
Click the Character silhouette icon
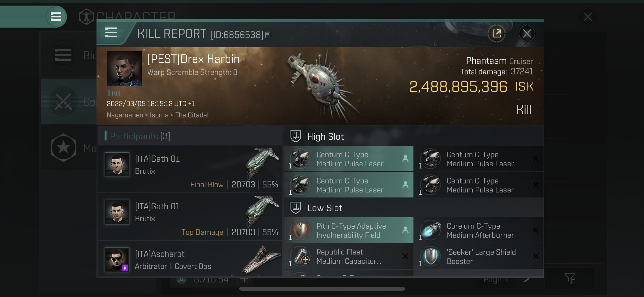[x=86, y=17]
